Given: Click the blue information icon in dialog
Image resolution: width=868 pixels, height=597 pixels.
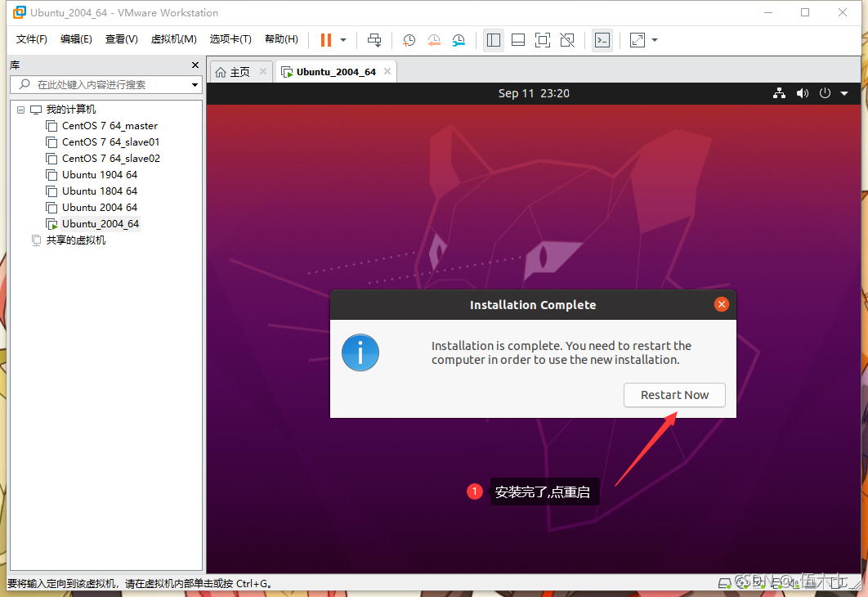Looking at the screenshot, I should point(360,352).
